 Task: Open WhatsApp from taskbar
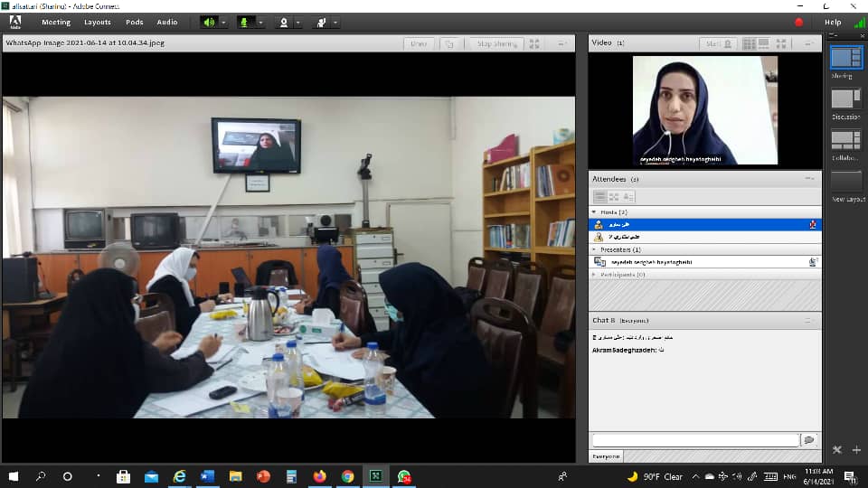[404, 476]
